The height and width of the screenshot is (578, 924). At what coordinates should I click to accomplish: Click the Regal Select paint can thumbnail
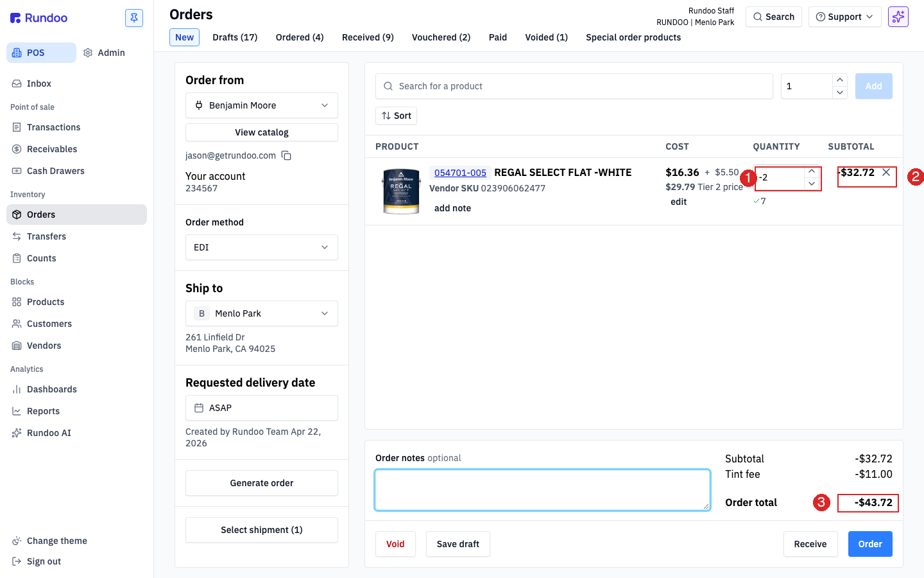(x=401, y=191)
